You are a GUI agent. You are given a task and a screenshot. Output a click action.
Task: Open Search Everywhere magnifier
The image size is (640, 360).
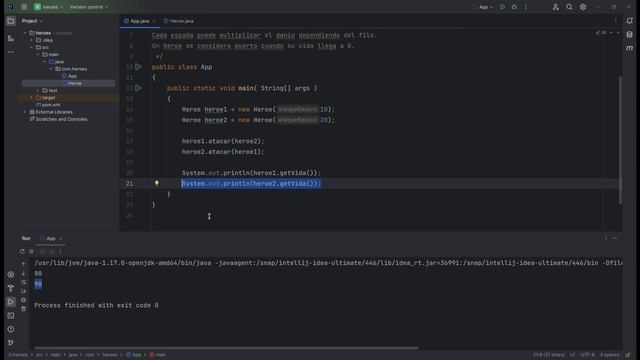(569, 7)
